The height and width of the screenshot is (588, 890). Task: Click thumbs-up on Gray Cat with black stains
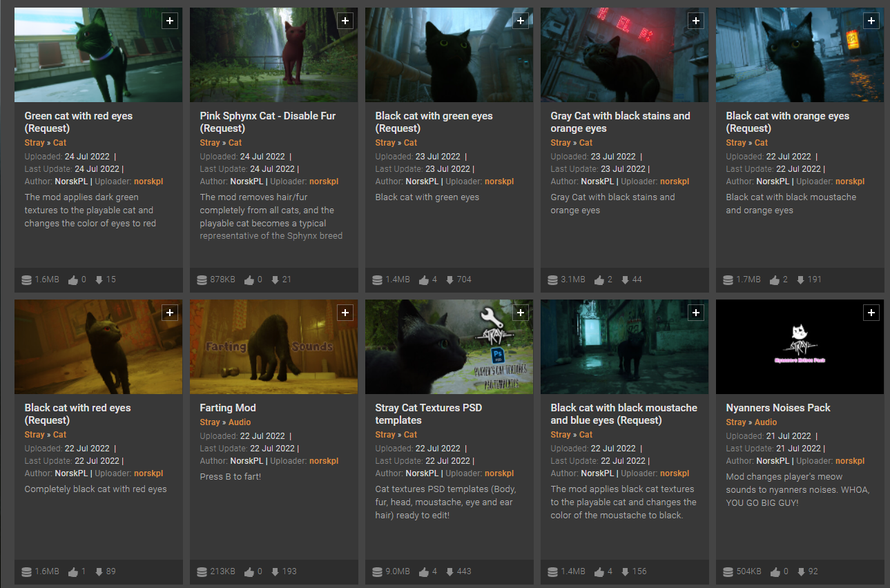[599, 280]
